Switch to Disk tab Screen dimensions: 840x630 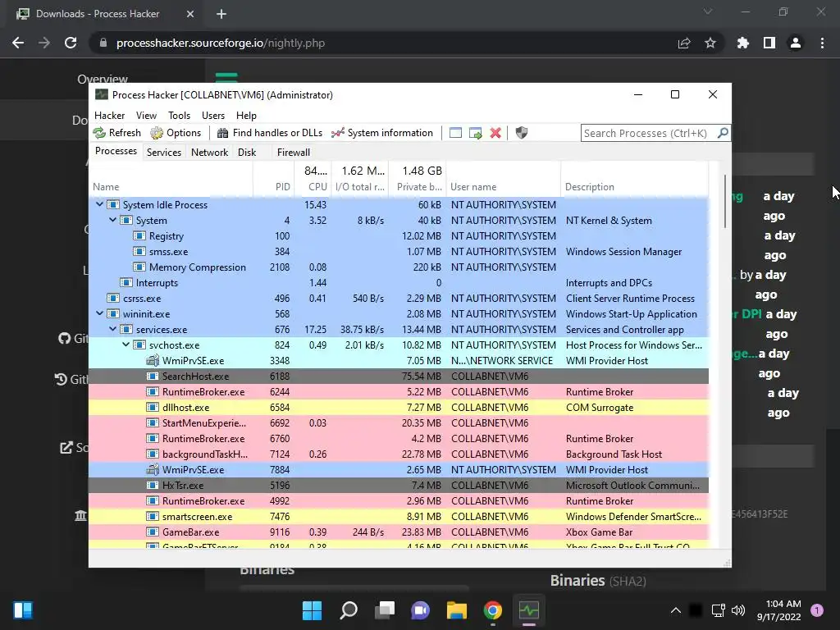(247, 152)
